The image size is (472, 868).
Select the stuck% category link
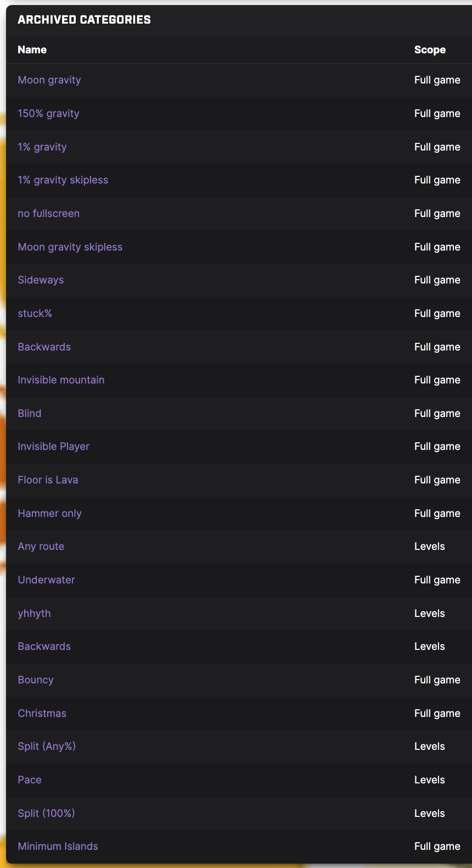click(x=35, y=314)
